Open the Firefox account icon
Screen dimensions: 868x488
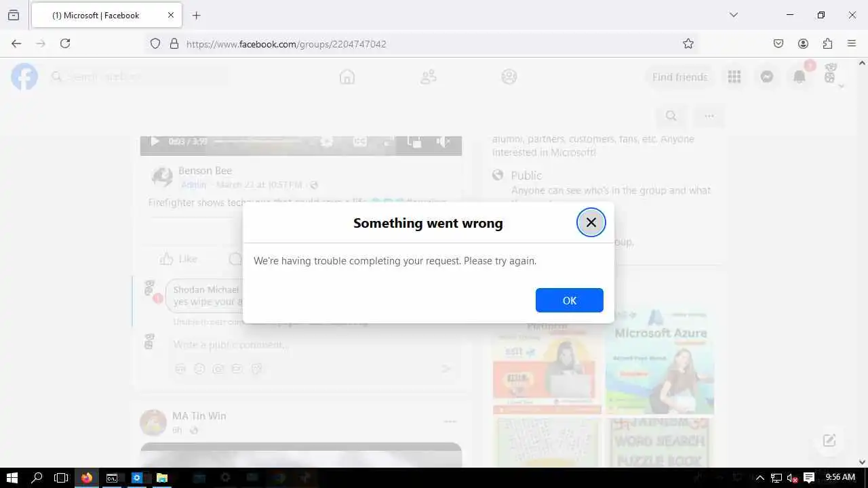(803, 43)
